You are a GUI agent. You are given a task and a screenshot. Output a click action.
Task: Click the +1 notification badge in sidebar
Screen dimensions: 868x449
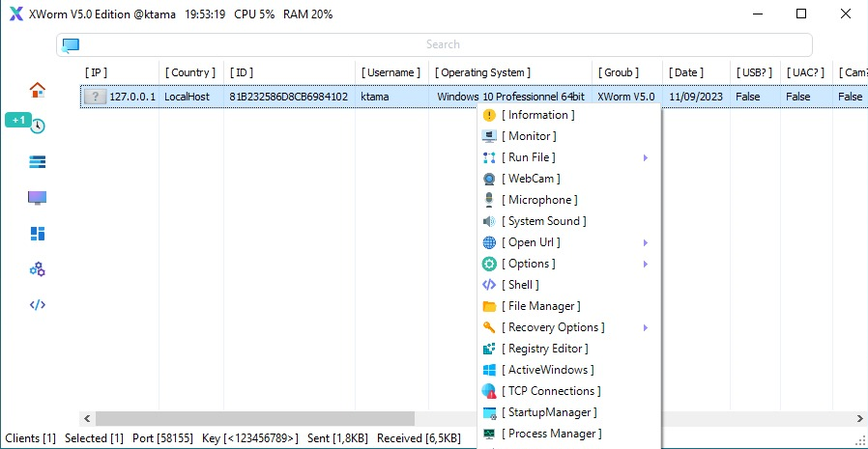tap(18, 120)
